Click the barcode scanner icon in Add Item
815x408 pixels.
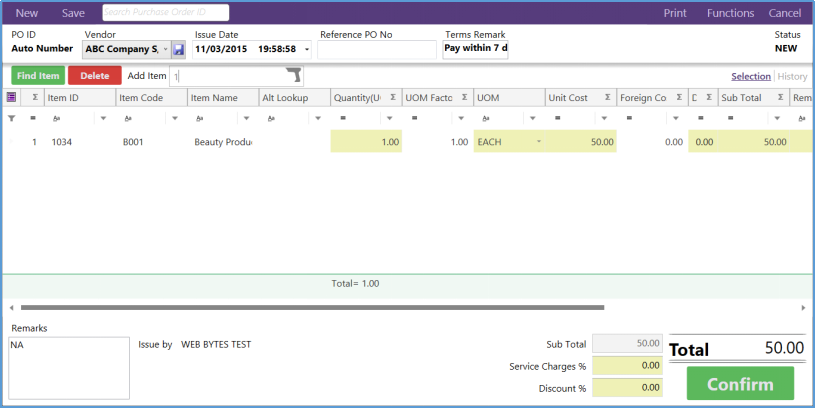coord(294,75)
